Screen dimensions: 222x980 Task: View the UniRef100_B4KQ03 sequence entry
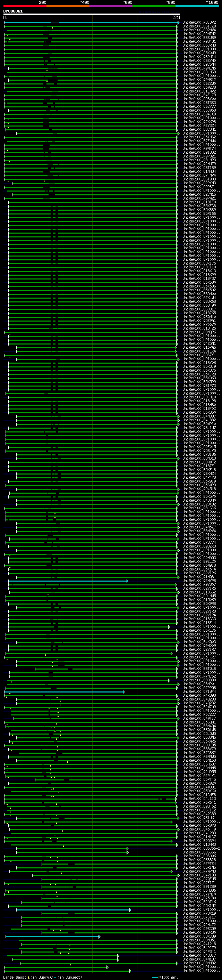pyautogui.click(x=199, y=642)
